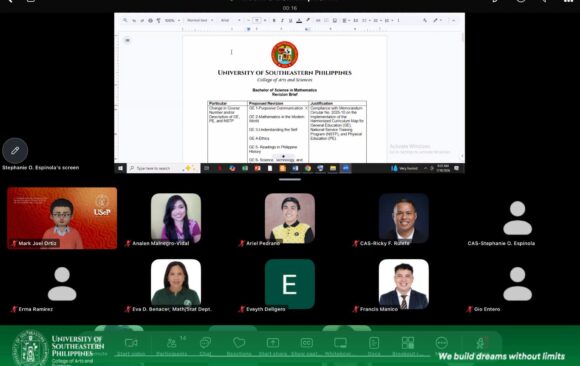This screenshot has height=366, width=580.
Task: Collapse the Docs menus with chevron
Action: [x=453, y=20]
